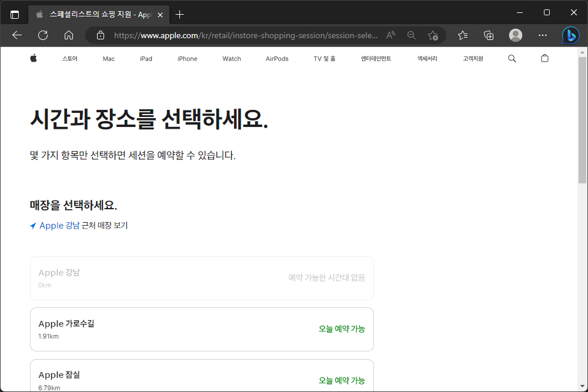Start Read Aloud from address bar
588x392 pixels.
tap(390, 35)
